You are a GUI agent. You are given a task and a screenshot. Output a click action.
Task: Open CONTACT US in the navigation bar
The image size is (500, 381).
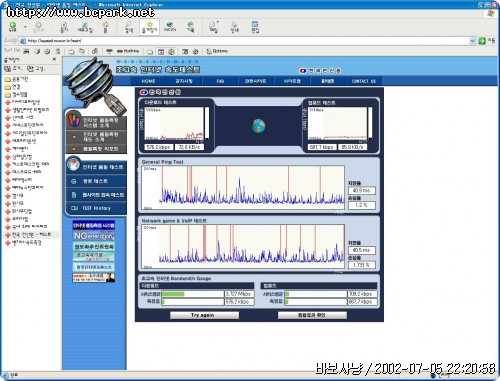click(x=364, y=81)
